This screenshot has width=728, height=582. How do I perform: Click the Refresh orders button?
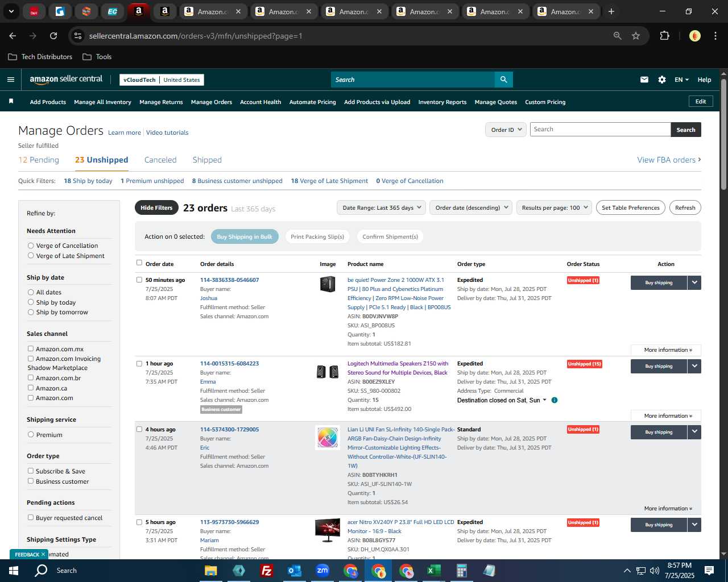point(685,207)
